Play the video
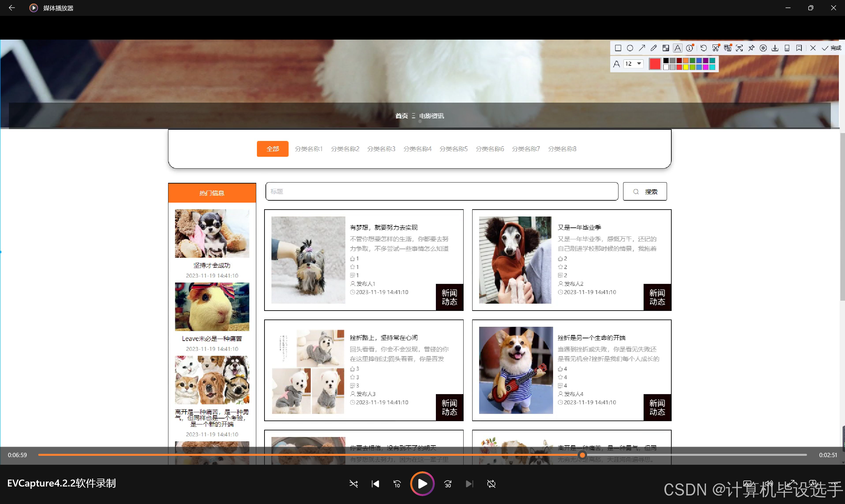Screen dimensions: 845x504 422,484
